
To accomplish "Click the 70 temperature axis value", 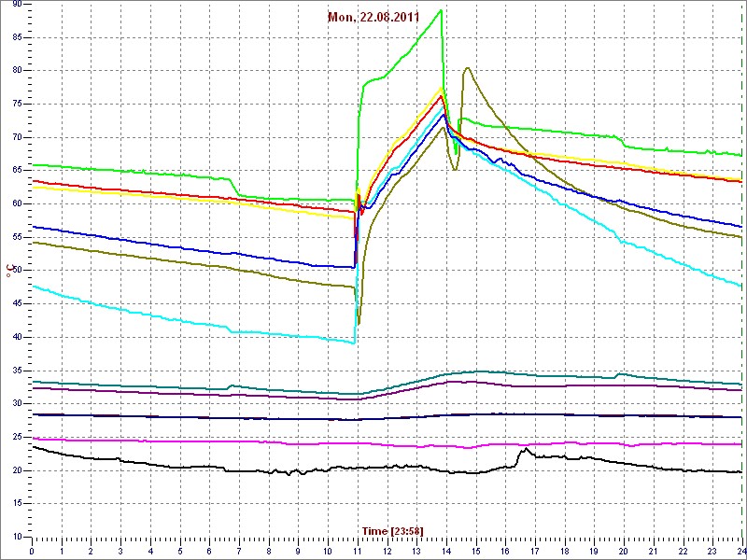I will coord(17,137).
